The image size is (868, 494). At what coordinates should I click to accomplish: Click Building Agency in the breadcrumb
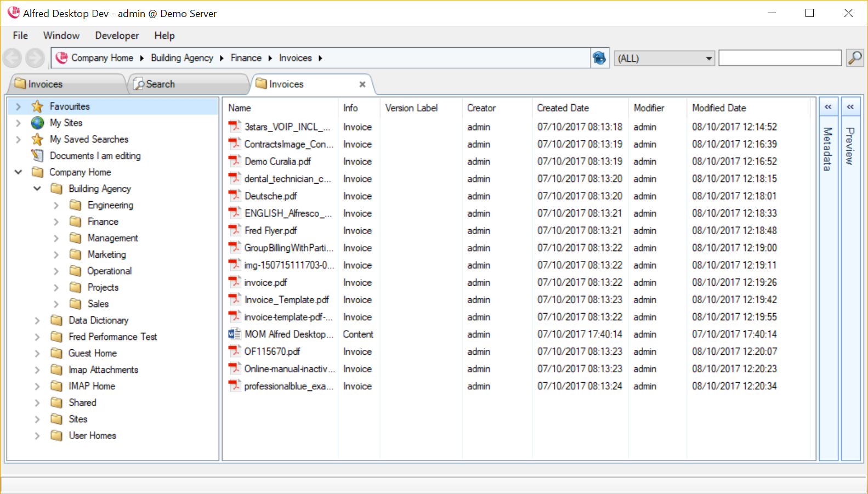click(181, 58)
